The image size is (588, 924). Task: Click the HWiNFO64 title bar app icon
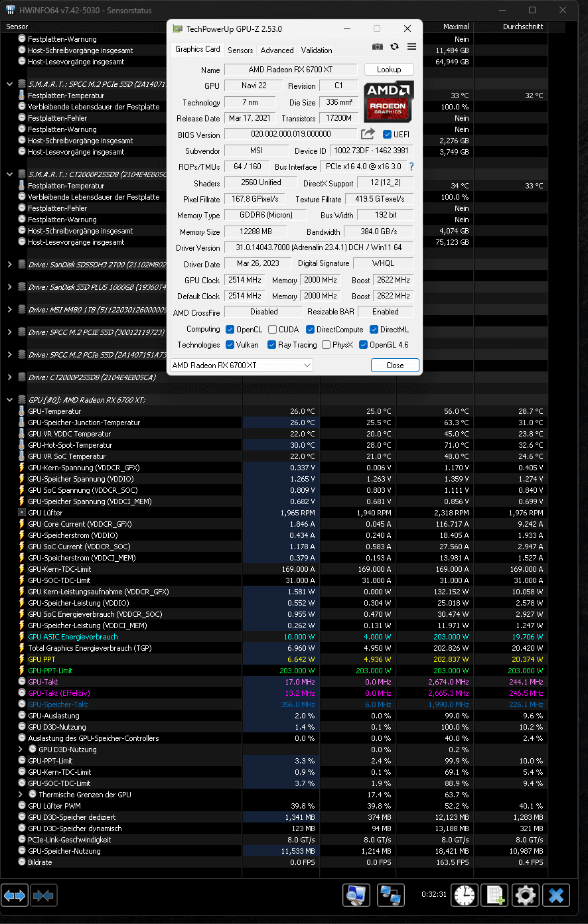tap(11, 11)
